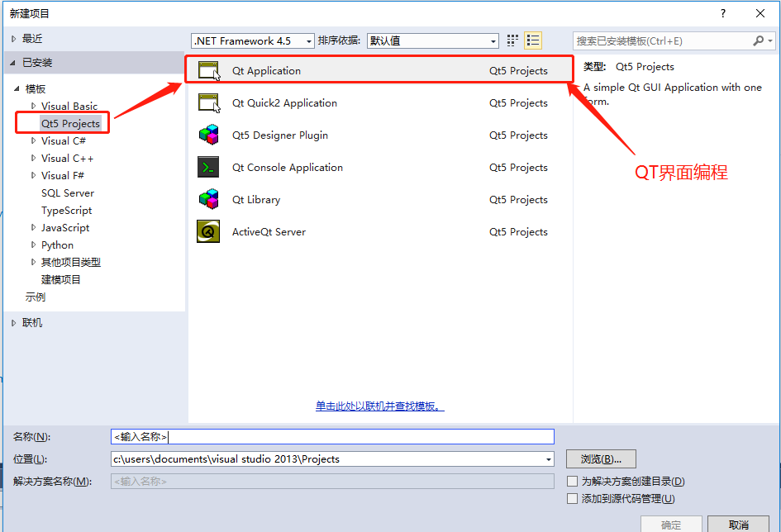Select the Samples tree item

pos(36,297)
